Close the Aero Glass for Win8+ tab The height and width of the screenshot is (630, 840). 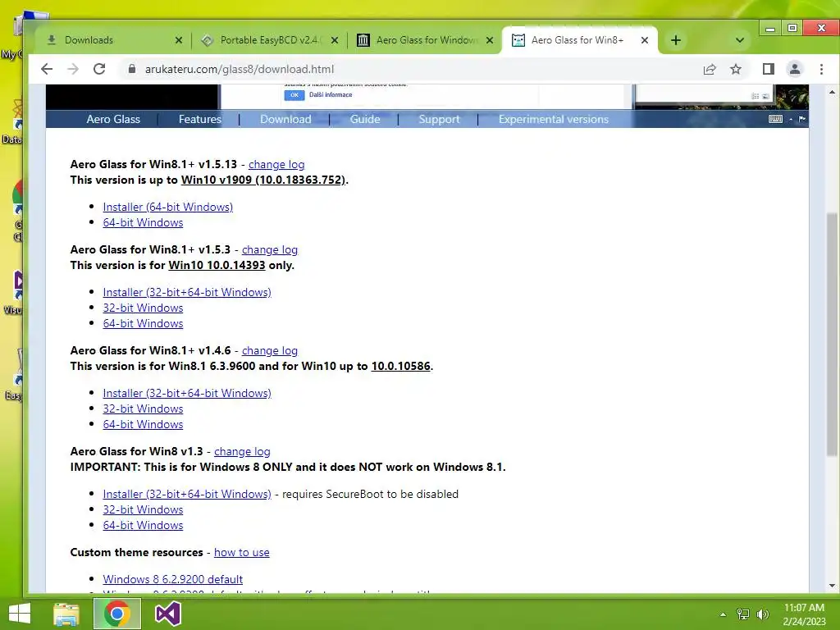645,40
